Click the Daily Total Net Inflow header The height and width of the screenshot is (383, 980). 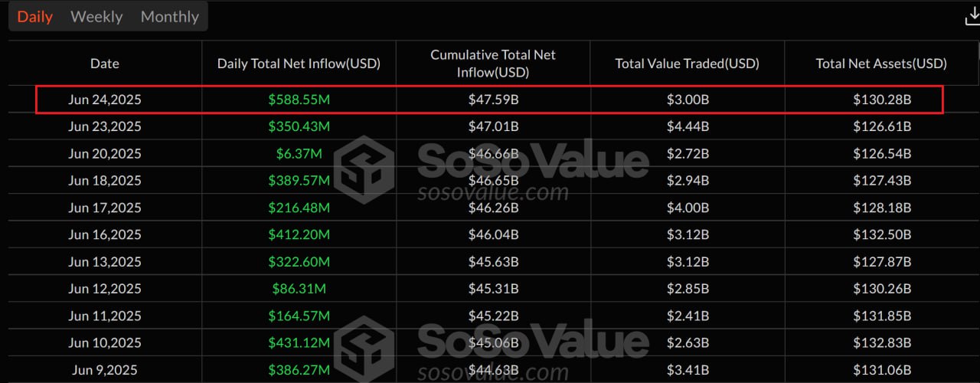point(299,64)
